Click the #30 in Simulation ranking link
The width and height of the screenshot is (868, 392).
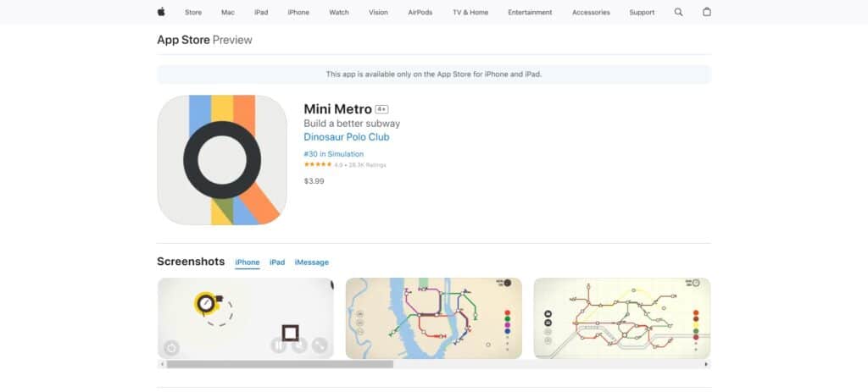pos(334,154)
